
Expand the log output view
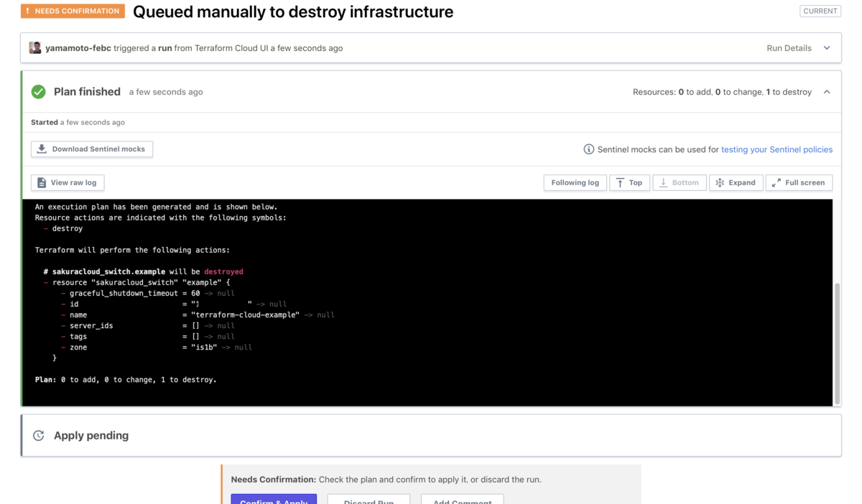[736, 182]
